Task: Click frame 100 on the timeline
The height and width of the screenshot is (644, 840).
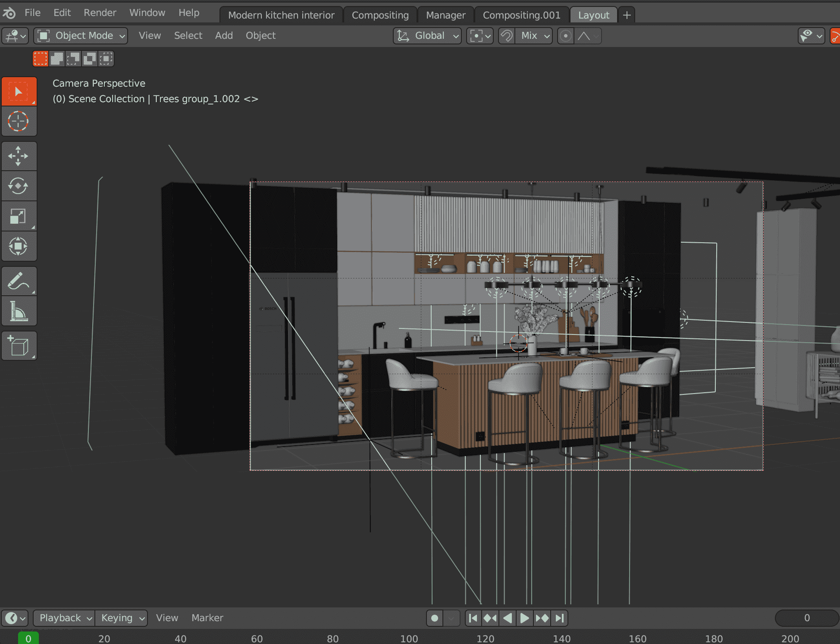Action: pos(409,638)
